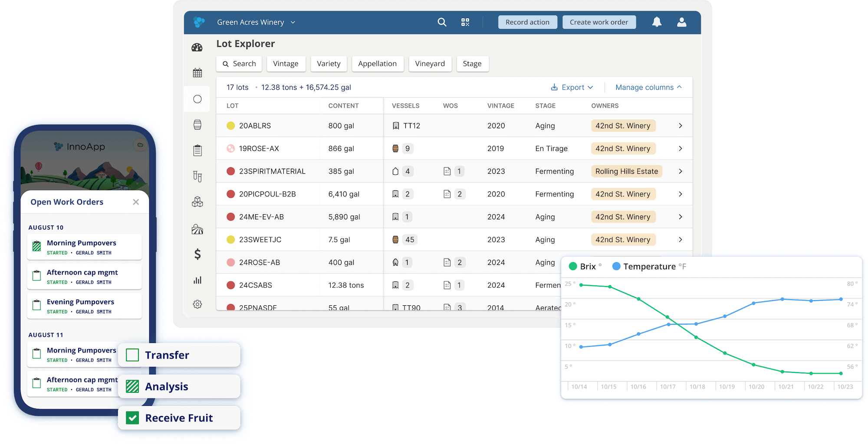The width and height of the screenshot is (868, 444).
Task: Click the Create work order button
Action: 598,22
